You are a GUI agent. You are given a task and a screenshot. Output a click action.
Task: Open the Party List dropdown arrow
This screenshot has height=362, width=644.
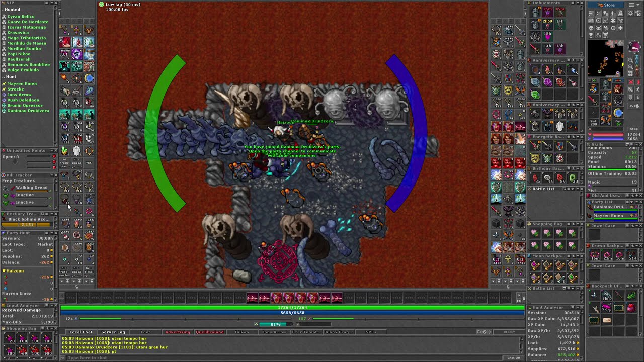(x=632, y=202)
